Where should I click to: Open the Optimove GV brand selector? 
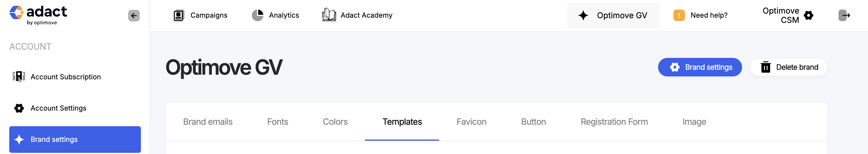pos(613,16)
